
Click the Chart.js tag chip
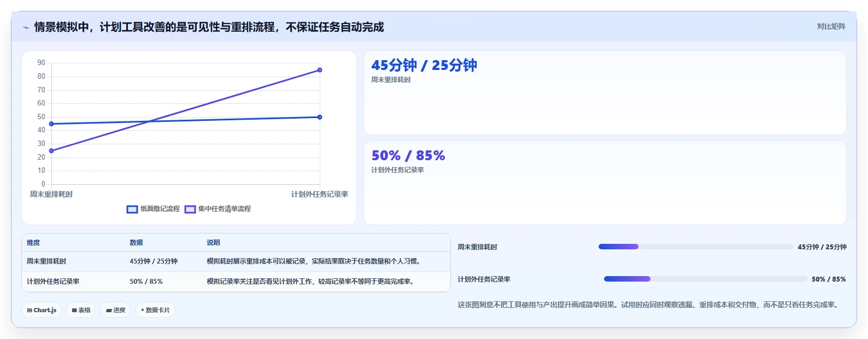click(42, 310)
